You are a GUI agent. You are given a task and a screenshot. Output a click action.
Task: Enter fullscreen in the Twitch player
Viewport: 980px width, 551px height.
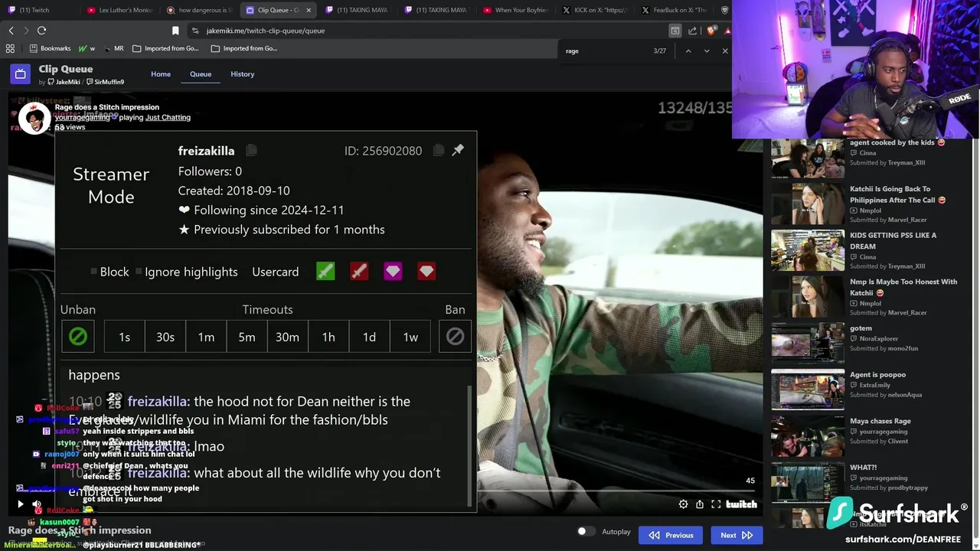pyautogui.click(x=716, y=504)
